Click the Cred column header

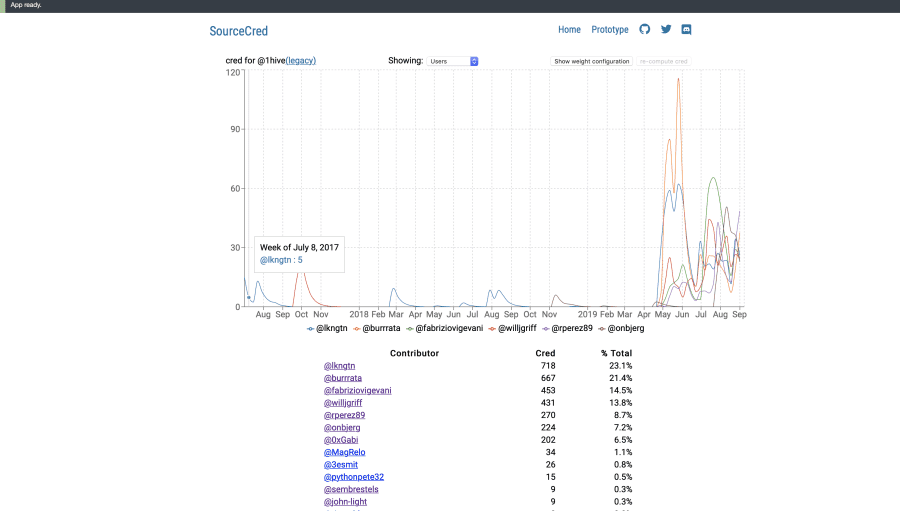point(545,353)
